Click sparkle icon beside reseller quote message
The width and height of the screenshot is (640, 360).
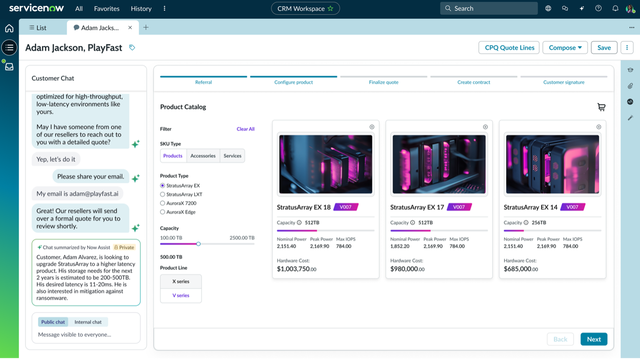136,144
